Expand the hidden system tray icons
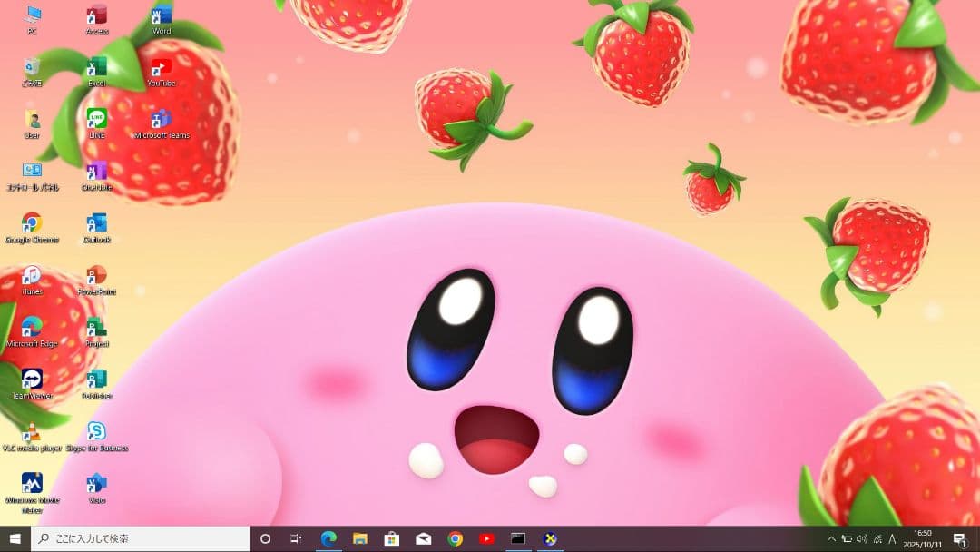This screenshot has height=552, width=980. point(831,539)
